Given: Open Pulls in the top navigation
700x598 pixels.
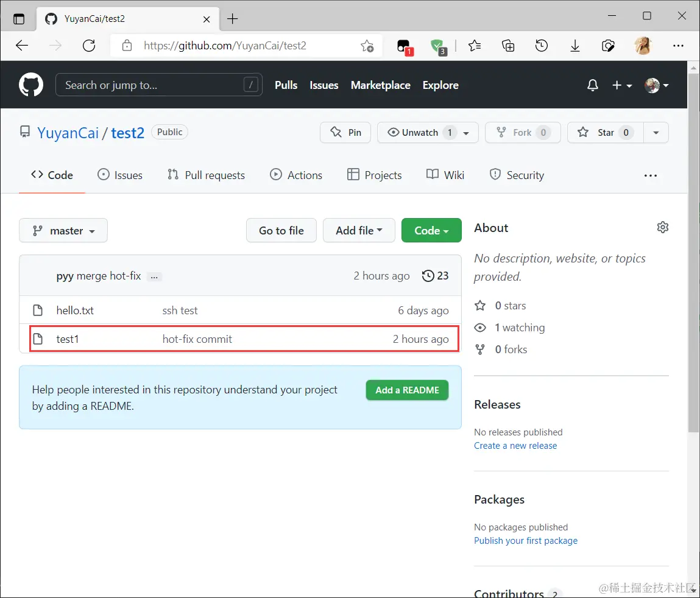Looking at the screenshot, I should click(x=286, y=85).
